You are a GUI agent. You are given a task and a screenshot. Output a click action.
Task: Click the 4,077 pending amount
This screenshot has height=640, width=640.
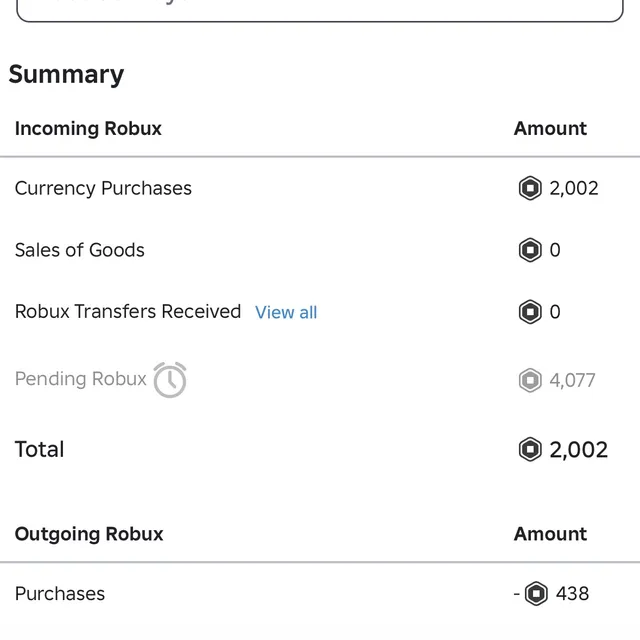click(572, 380)
